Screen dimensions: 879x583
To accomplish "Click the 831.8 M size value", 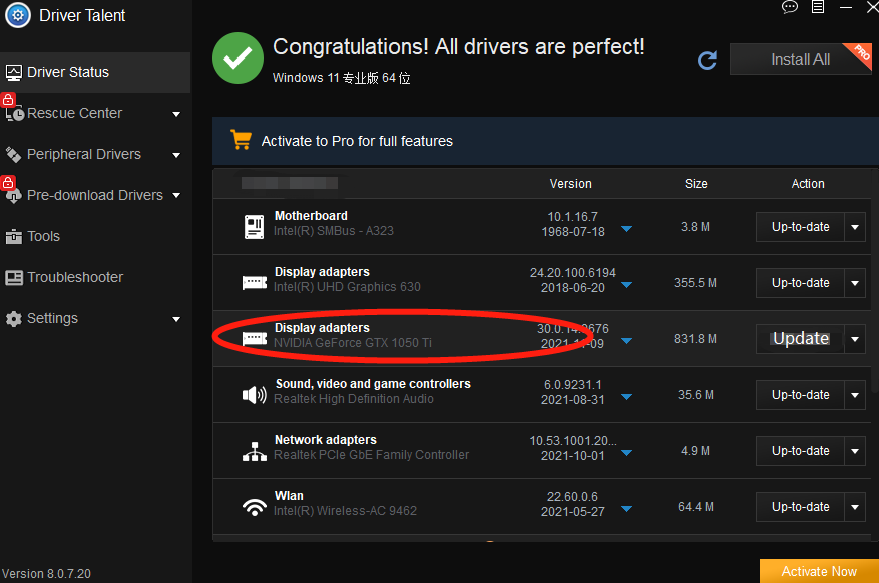I will (x=695, y=339).
